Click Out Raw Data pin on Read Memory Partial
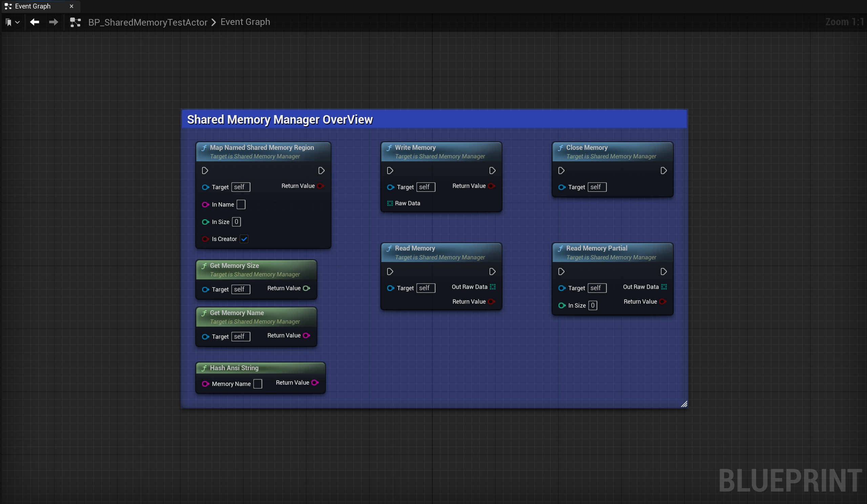 tap(664, 287)
